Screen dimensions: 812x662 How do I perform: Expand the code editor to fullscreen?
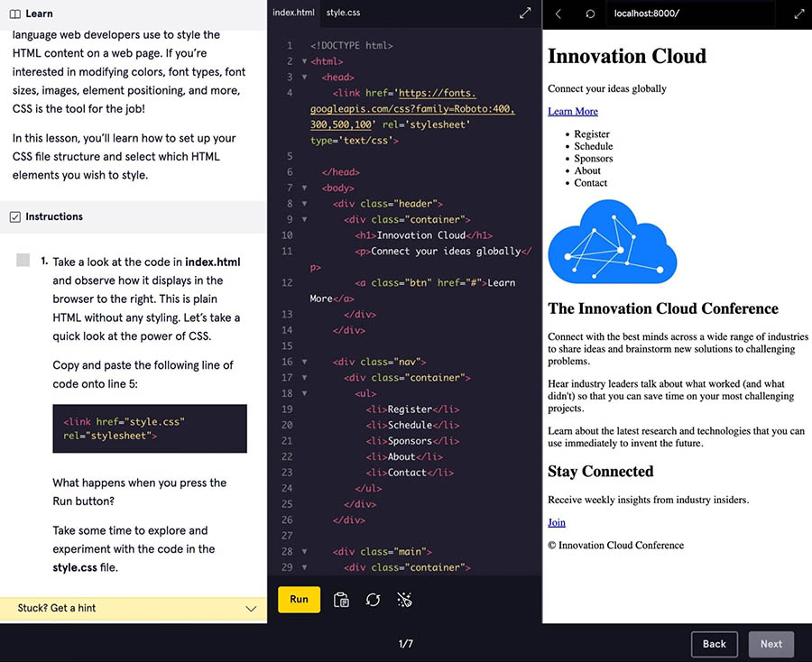point(525,14)
